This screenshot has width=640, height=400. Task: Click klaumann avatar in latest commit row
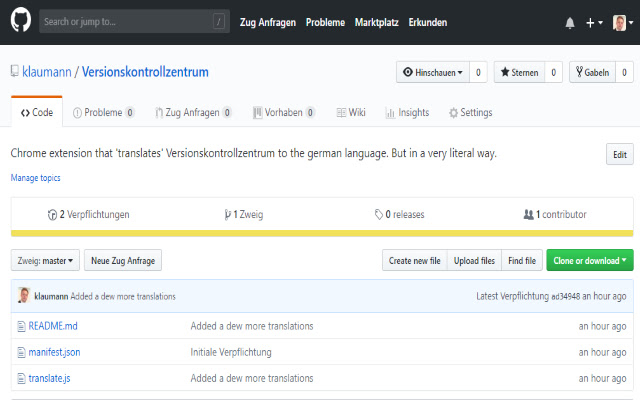[x=24, y=296]
